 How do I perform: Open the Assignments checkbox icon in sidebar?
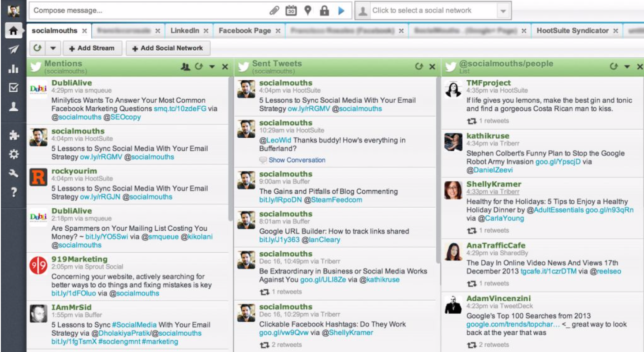click(x=14, y=88)
